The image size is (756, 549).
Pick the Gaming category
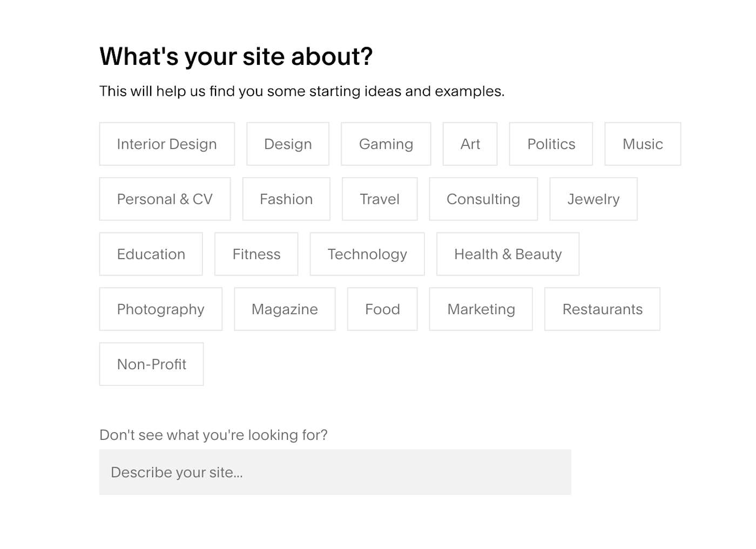point(386,144)
